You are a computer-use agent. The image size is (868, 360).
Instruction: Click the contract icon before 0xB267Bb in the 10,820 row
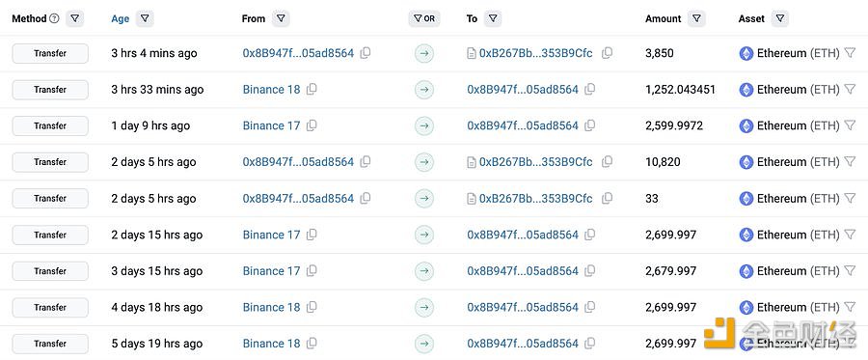(472, 162)
